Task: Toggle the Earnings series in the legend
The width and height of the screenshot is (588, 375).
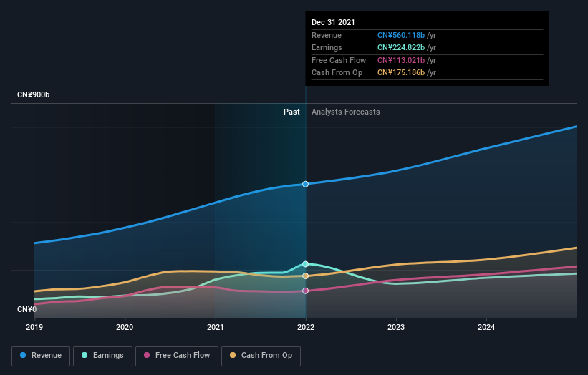Action: pyautogui.click(x=101, y=355)
